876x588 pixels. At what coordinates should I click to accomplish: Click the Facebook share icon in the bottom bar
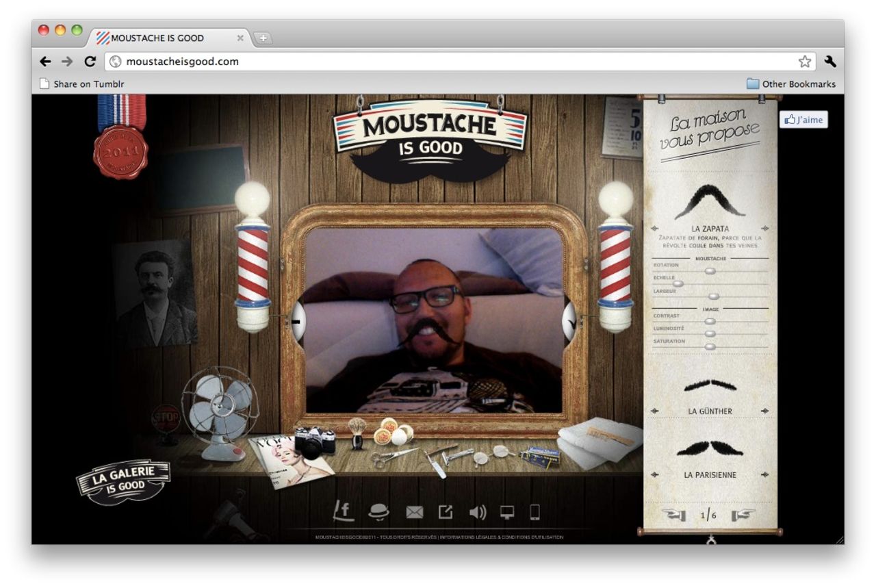[x=344, y=511]
